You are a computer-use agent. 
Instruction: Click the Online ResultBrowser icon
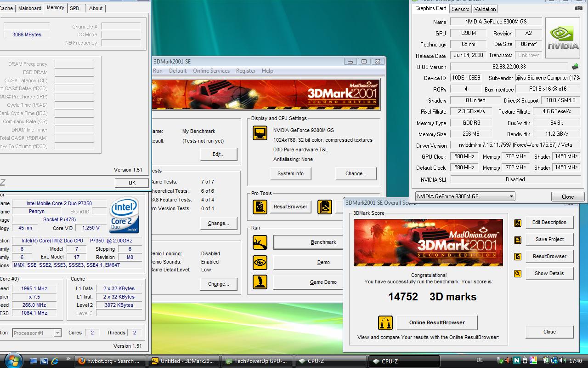coord(385,322)
